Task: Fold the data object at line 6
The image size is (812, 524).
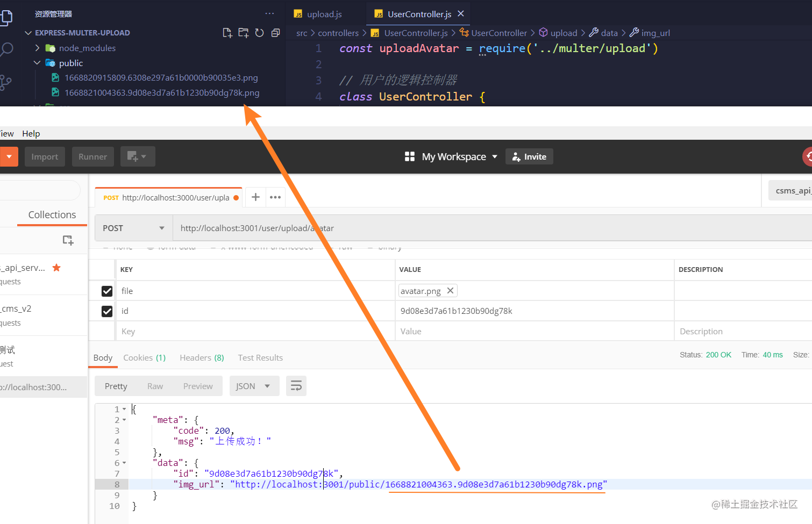Action: coord(124,463)
